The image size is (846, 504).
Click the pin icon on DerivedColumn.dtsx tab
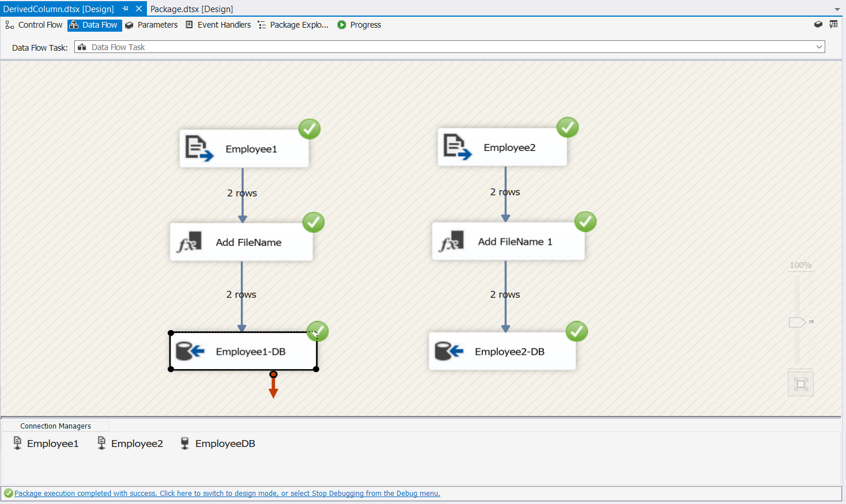click(124, 9)
